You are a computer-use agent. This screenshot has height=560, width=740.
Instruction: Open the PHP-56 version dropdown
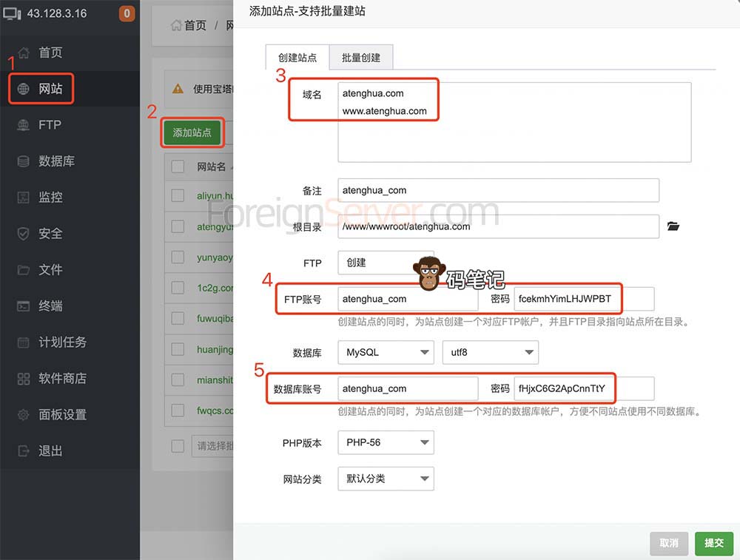click(x=386, y=442)
